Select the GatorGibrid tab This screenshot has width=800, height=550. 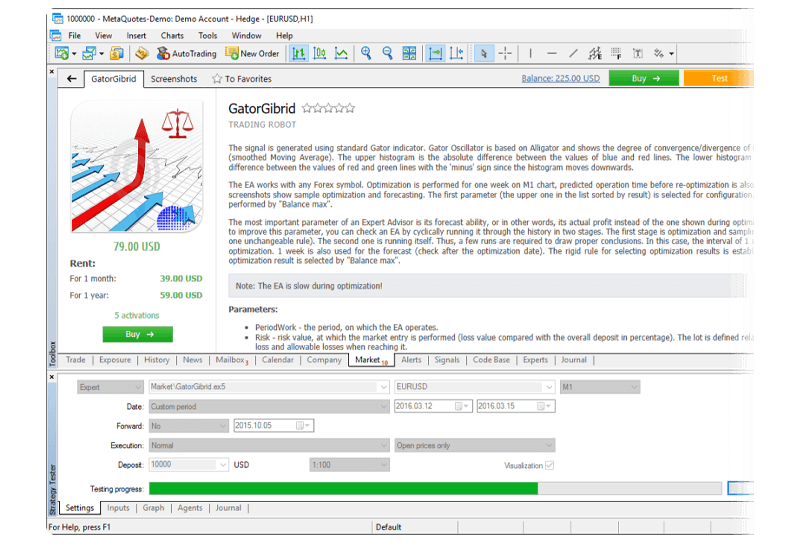[114, 79]
